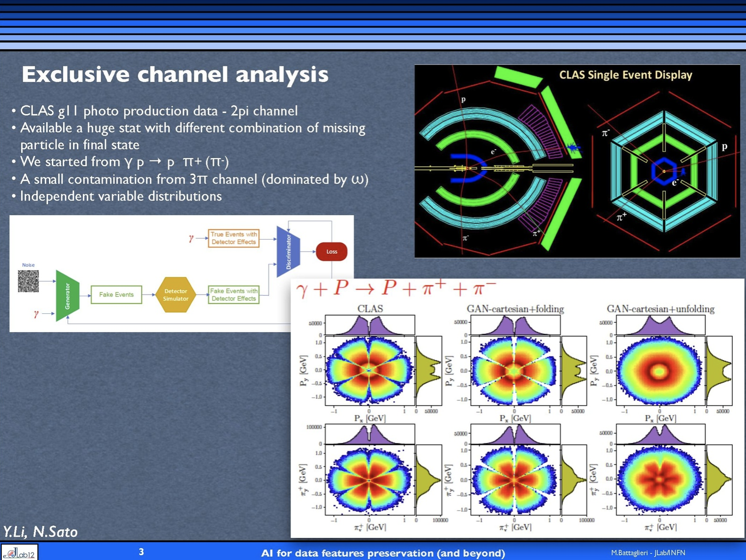Select the M.Battaglieri - JLab/INFN footer text
746x560 pixels.
pos(648,553)
